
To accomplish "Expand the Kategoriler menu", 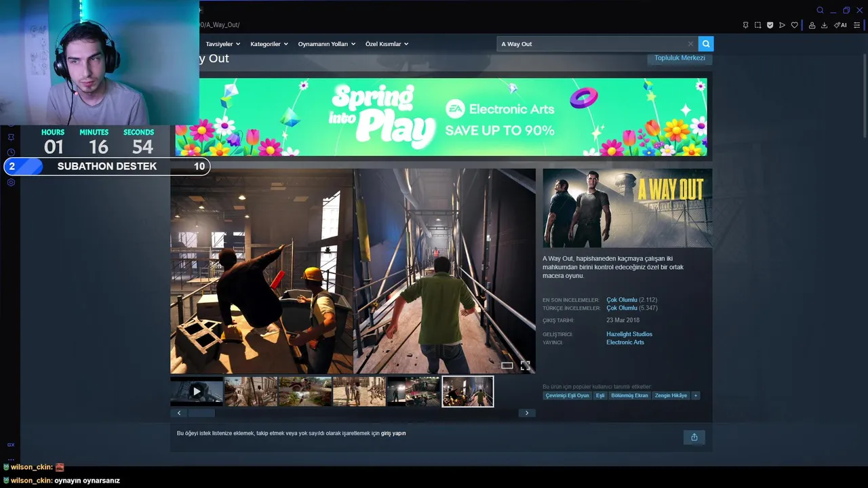I will pyautogui.click(x=269, y=44).
